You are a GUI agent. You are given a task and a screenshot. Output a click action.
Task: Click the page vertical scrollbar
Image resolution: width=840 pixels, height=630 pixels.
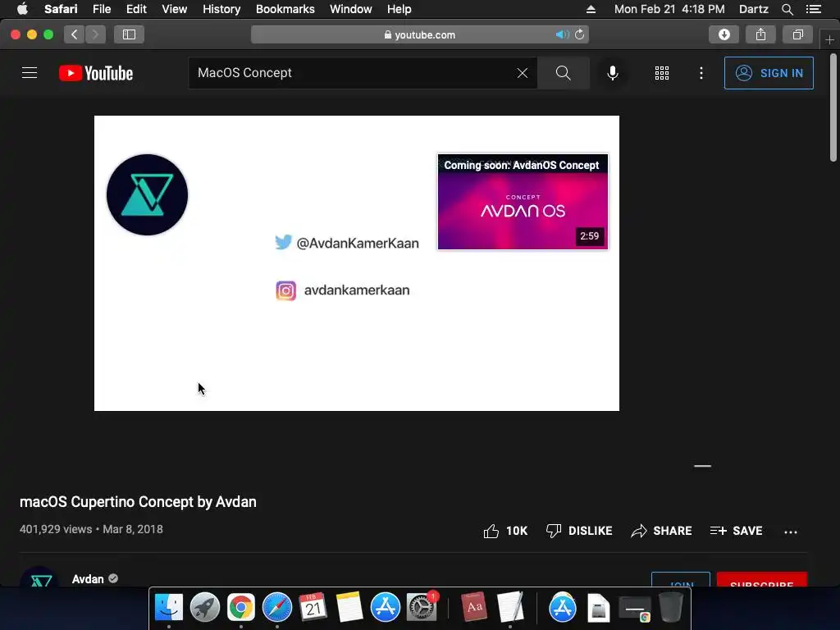(833, 107)
